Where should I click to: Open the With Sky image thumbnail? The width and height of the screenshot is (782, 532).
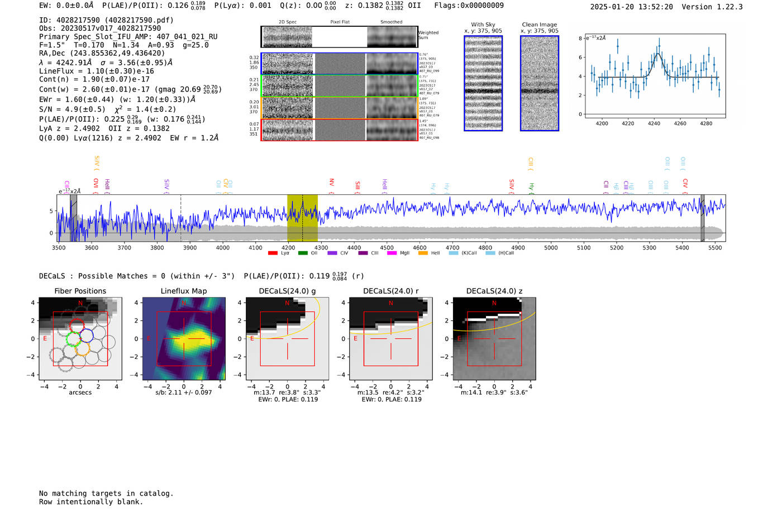coord(483,83)
